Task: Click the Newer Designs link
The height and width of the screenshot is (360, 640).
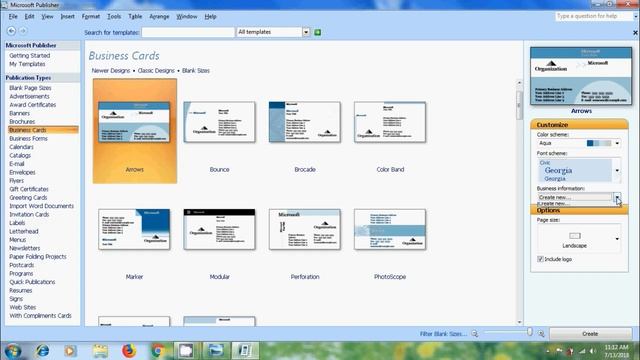Action: tap(111, 71)
